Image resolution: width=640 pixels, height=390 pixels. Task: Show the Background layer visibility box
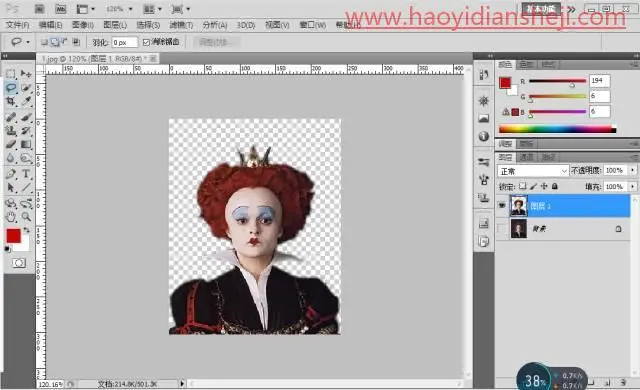click(502, 229)
